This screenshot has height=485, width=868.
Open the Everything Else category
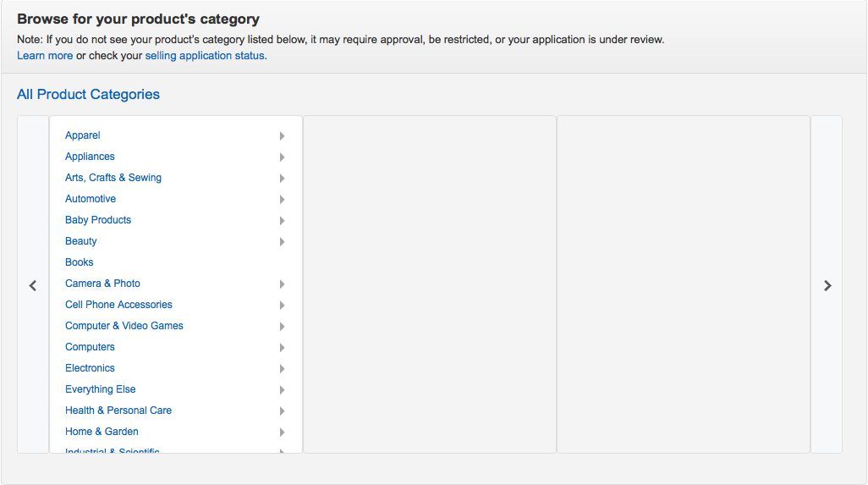point(100,389)
